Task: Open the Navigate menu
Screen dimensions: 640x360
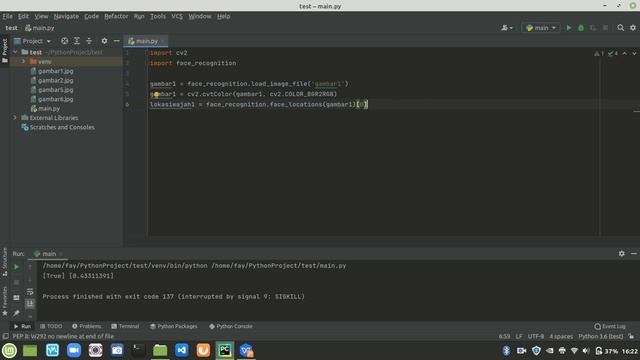Action: pyautogui.click(x=66, y=16)
